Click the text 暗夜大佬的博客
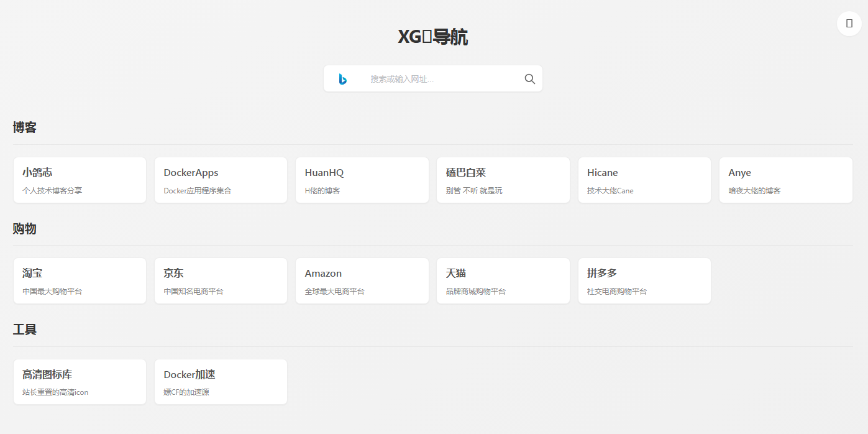The image size is (868, 434). pyautogui.click(x=755, y=191)
